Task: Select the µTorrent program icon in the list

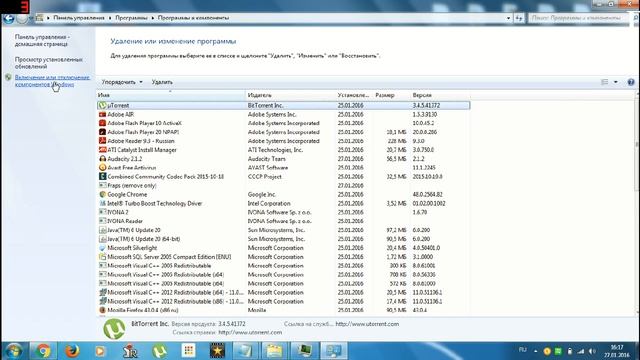Action: pos(102,105)
